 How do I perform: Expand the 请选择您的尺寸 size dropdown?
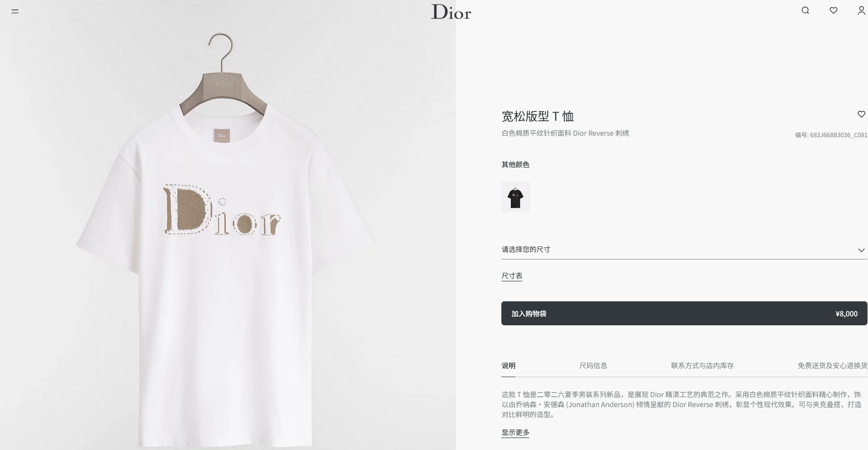684,249
